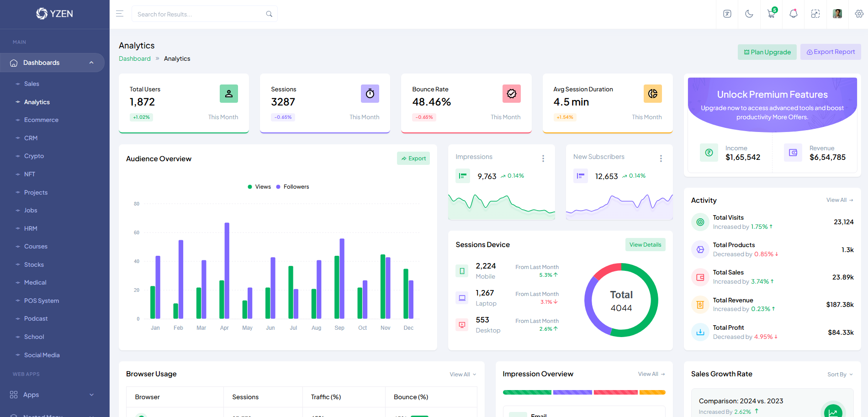The width and height of the screenshot is (868, 417).
Task: Click the Sessions stopwatch icon
Action: (370, 94)
